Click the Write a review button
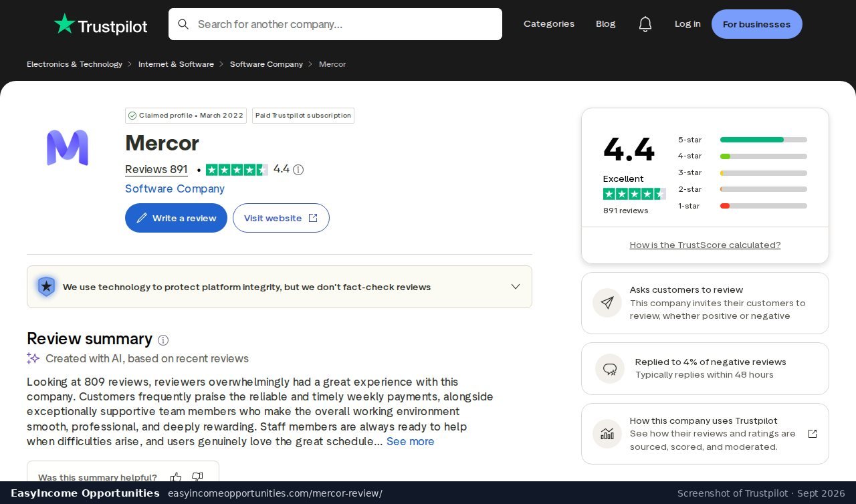 point(176,218)
